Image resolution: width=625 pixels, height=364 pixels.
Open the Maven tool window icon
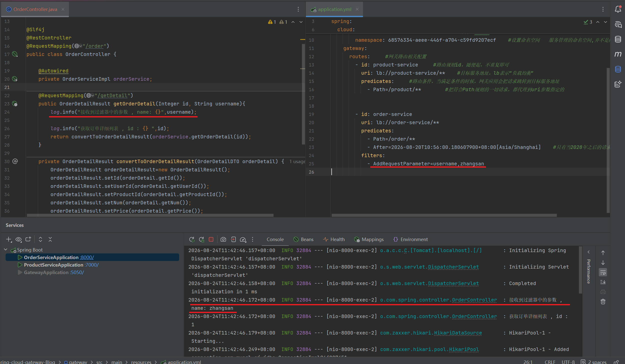tap(618, 54)
